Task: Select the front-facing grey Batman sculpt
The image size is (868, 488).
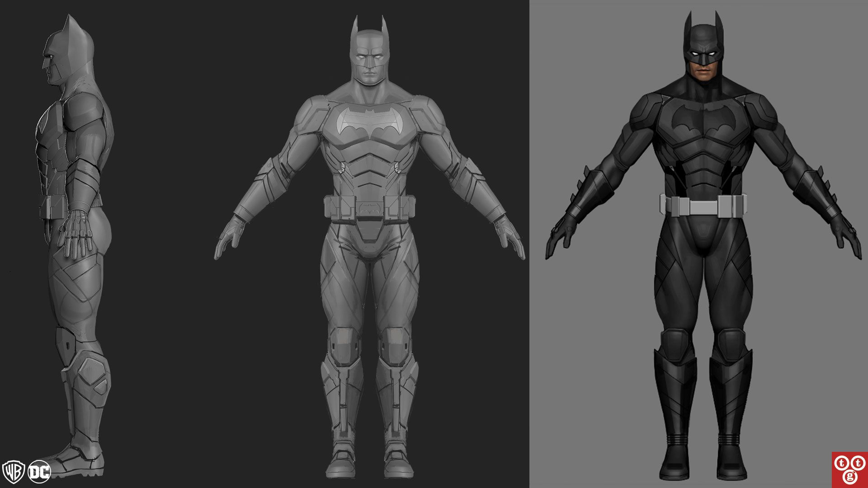Action: (369, 248)
